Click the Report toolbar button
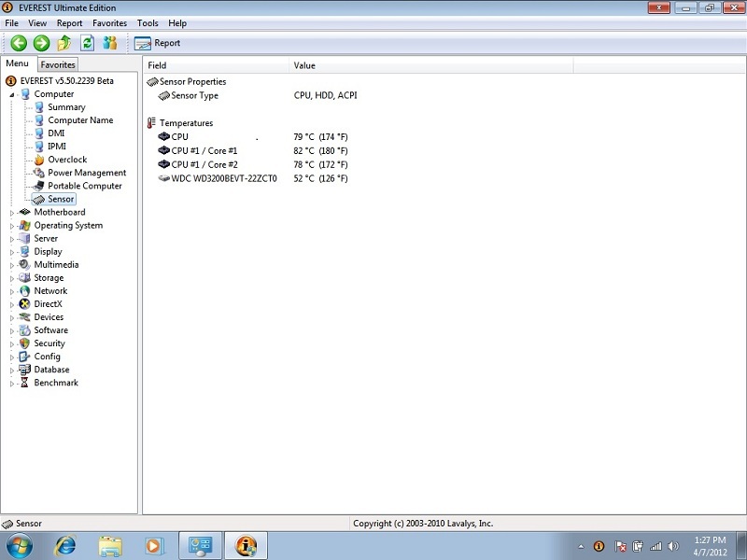 point(157,43)
